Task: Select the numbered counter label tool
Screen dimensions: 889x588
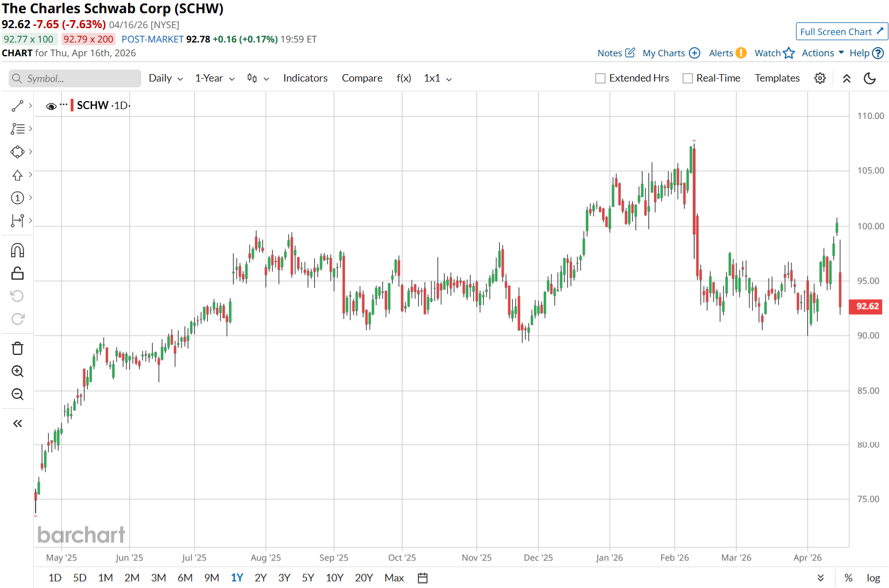Action: click(17, 198)
